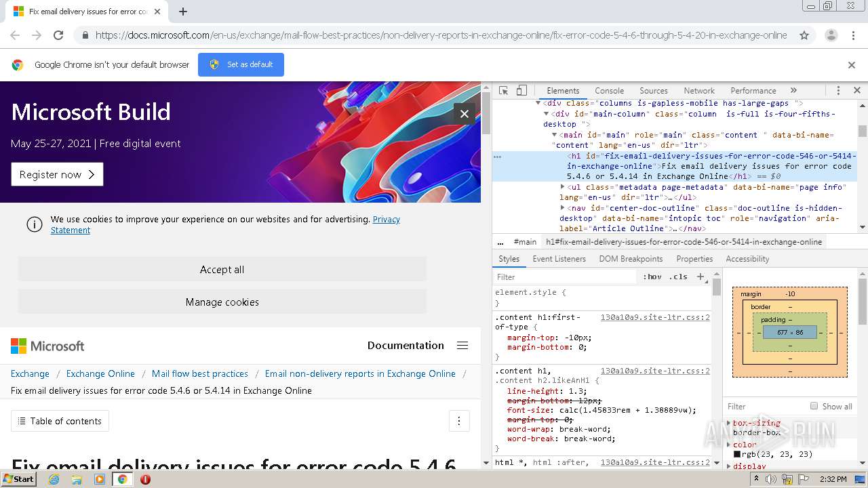Click the Styles pane Filter field
868x488 pixels.
click(566, 277)
